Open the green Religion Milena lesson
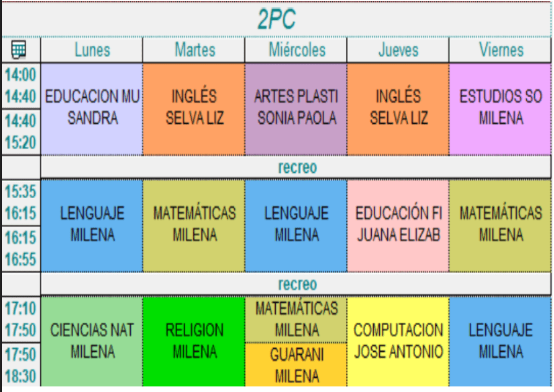 point(194,342)
